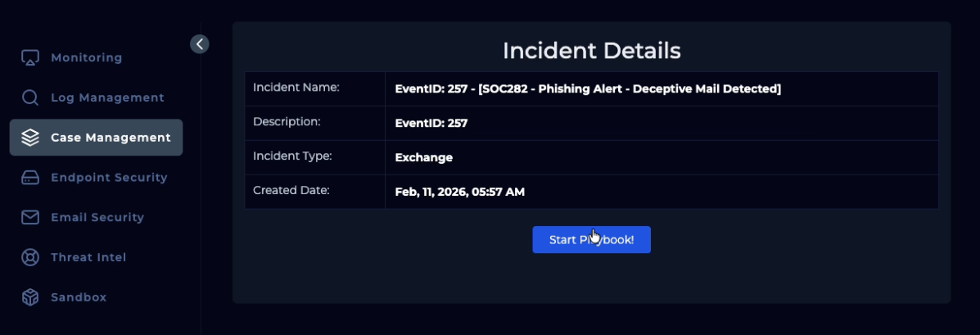Go to Log Management section
Image resolution: width=980 pixels, height=335 pixels.
(x=107, y=98)
